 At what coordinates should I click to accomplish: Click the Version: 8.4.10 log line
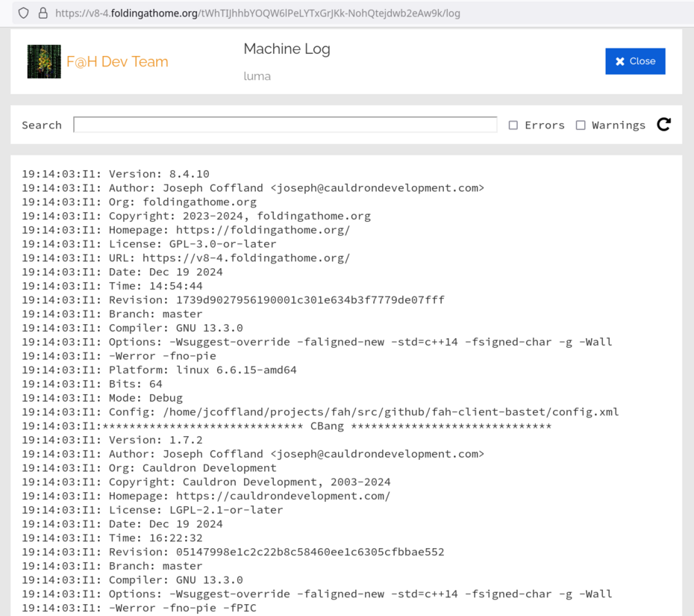(116, 174)
